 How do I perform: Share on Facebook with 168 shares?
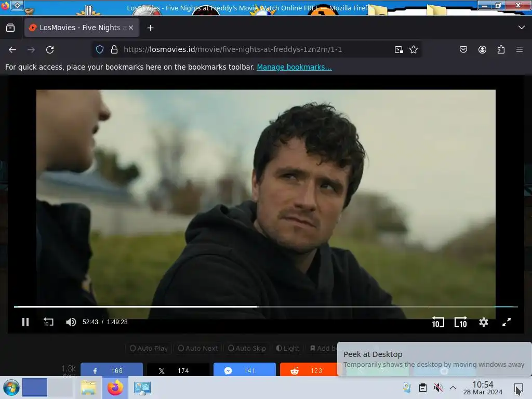point(112,370)
